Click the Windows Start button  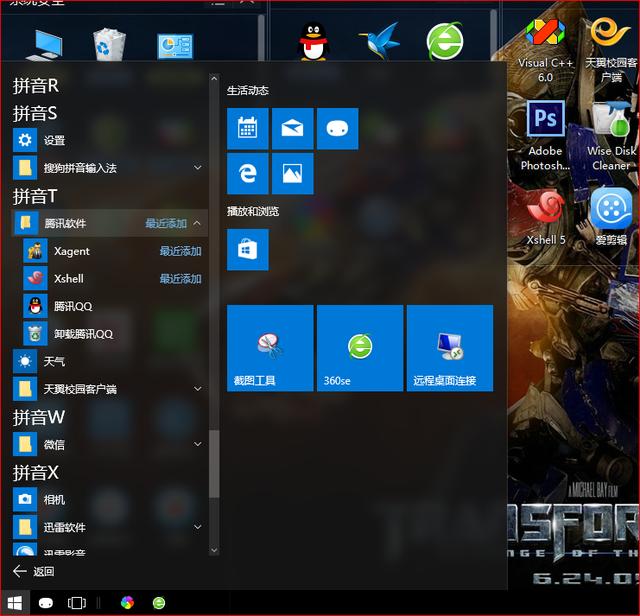(x=15, y=603)
